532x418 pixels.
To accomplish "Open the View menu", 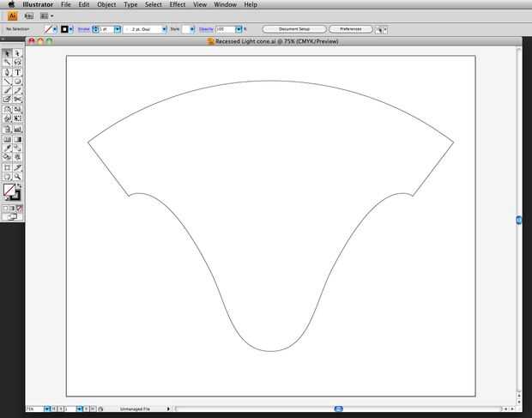I will pos(200,4).
